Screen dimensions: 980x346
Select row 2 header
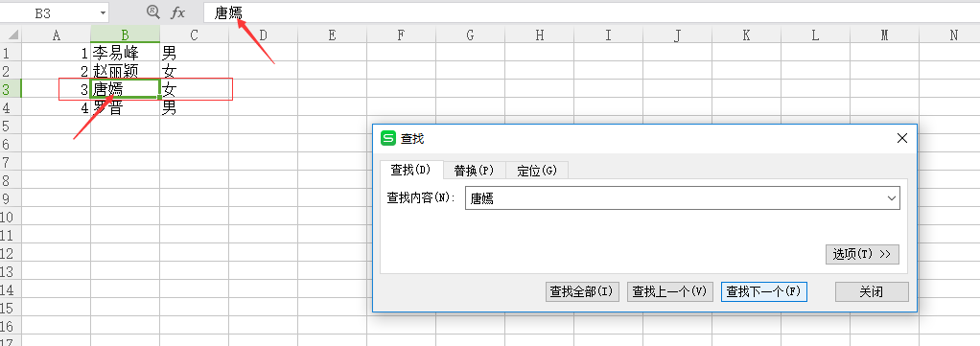click(11, 71)
